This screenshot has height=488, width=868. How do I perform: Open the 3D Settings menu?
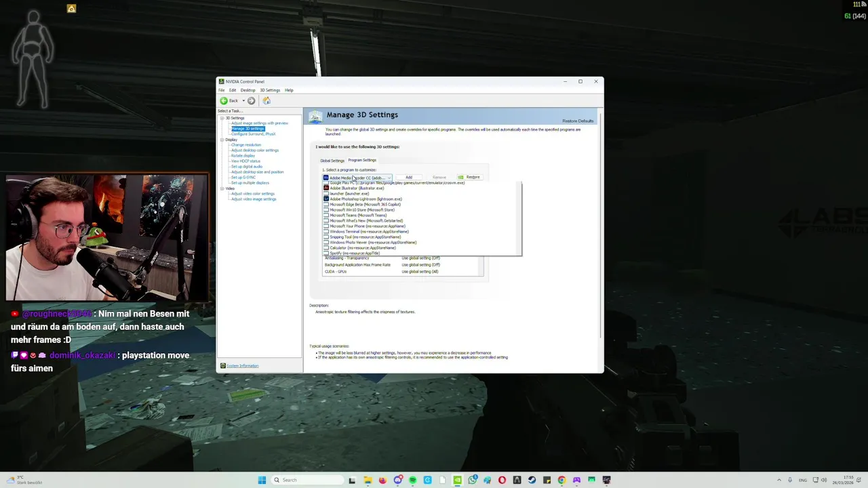tap(270, 90)
